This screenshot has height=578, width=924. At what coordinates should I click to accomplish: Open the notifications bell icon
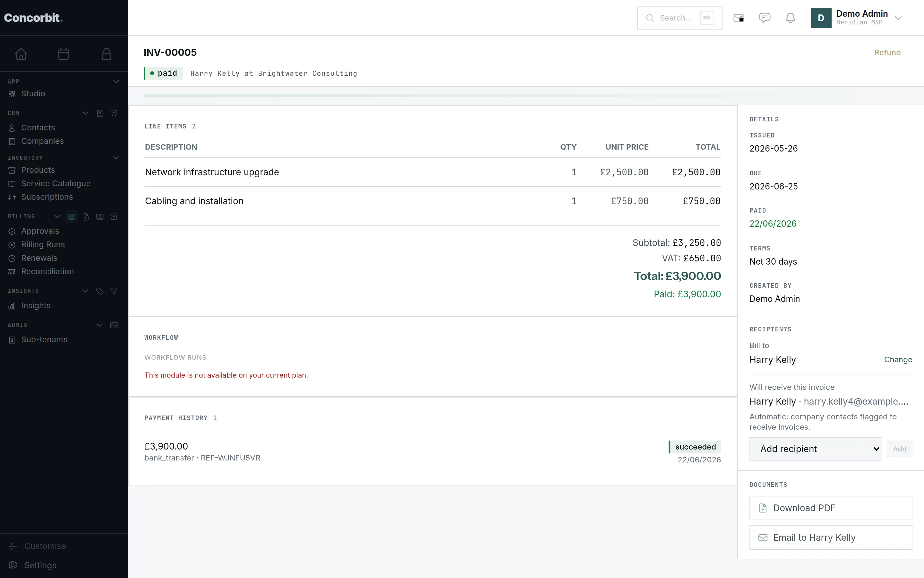790,18
